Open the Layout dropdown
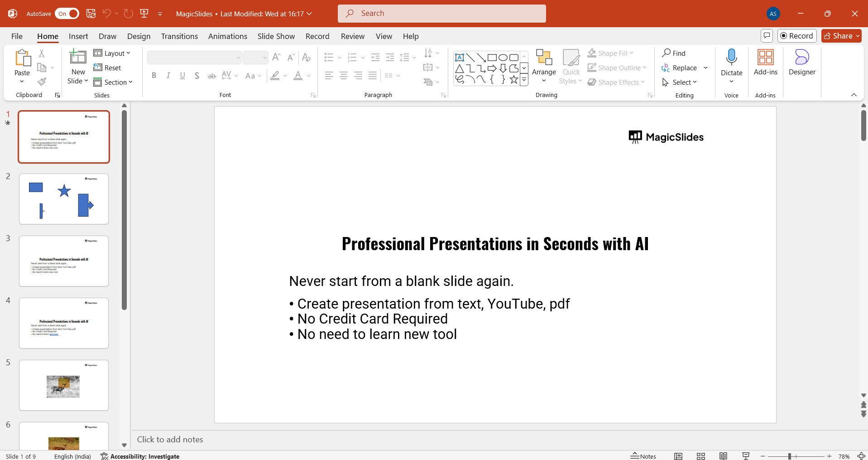The height and width of the screenshot is (460, 868). 112,53
